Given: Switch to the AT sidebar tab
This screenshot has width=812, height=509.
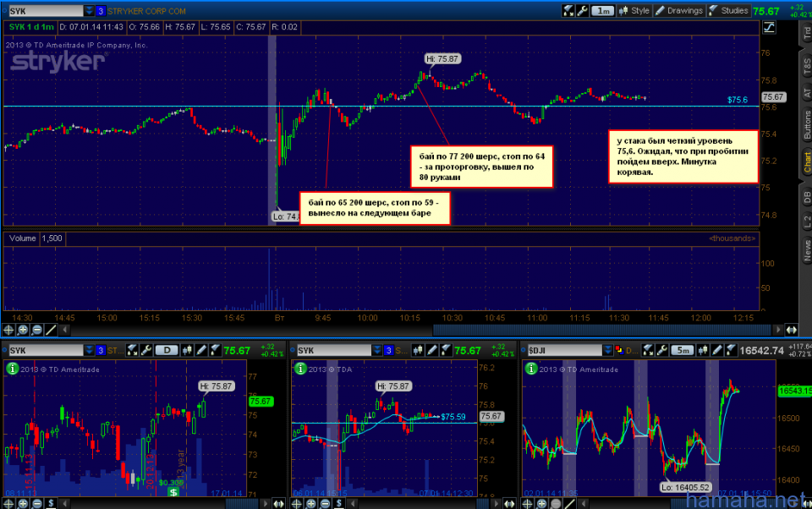Looking at the screenshot, I should (x=806, y=93).
